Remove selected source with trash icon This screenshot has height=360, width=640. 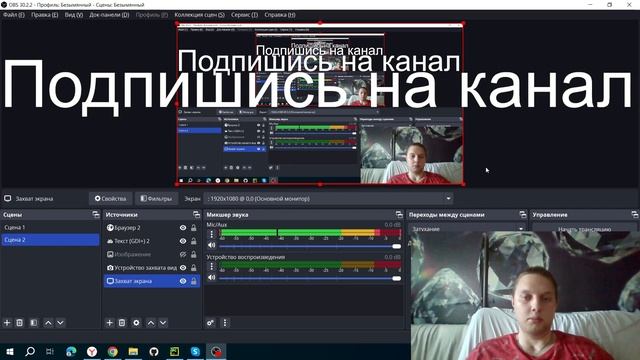(122, 323)
